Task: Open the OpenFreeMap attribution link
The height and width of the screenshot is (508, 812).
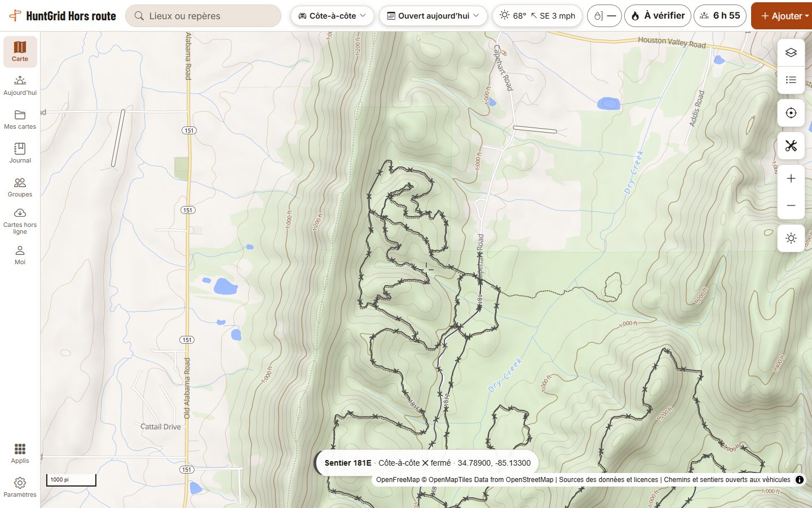Action: click(x=398, y=480)
